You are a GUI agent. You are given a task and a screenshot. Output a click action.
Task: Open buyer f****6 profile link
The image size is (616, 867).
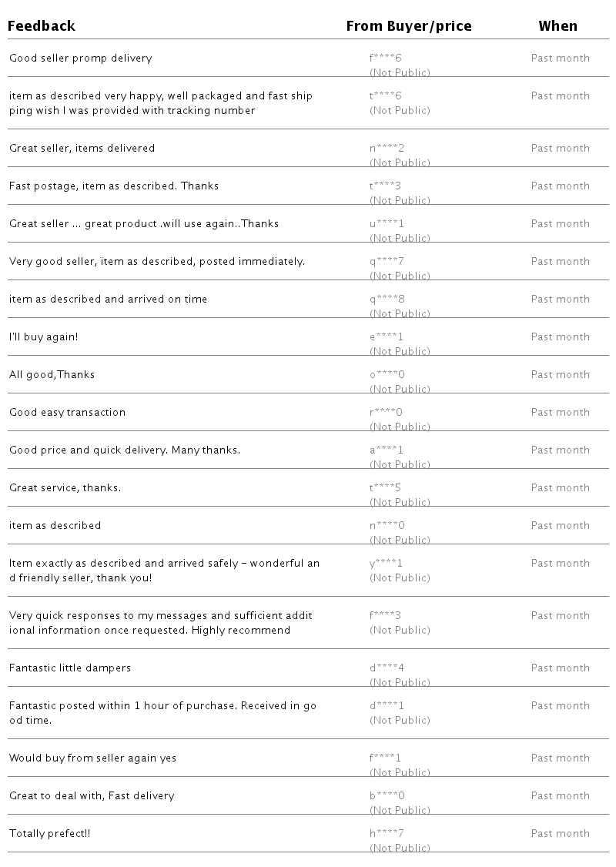tap(386, 59)
